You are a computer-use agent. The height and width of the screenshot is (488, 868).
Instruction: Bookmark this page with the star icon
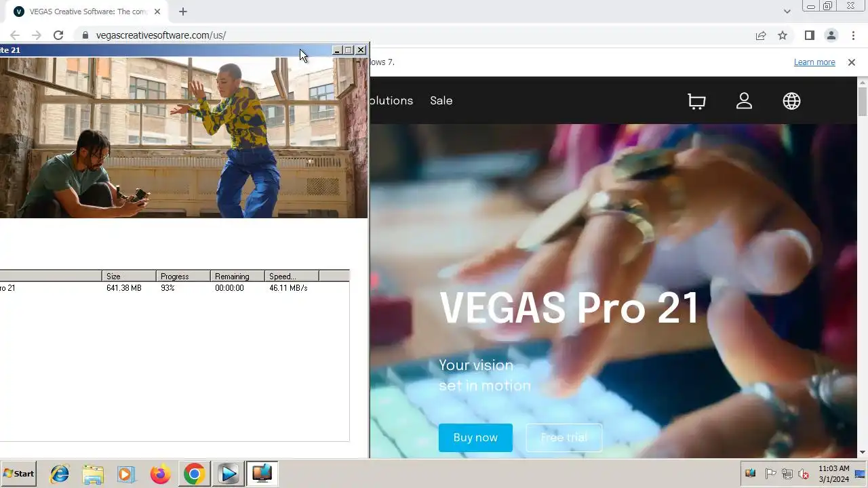[x=783, y=35]
